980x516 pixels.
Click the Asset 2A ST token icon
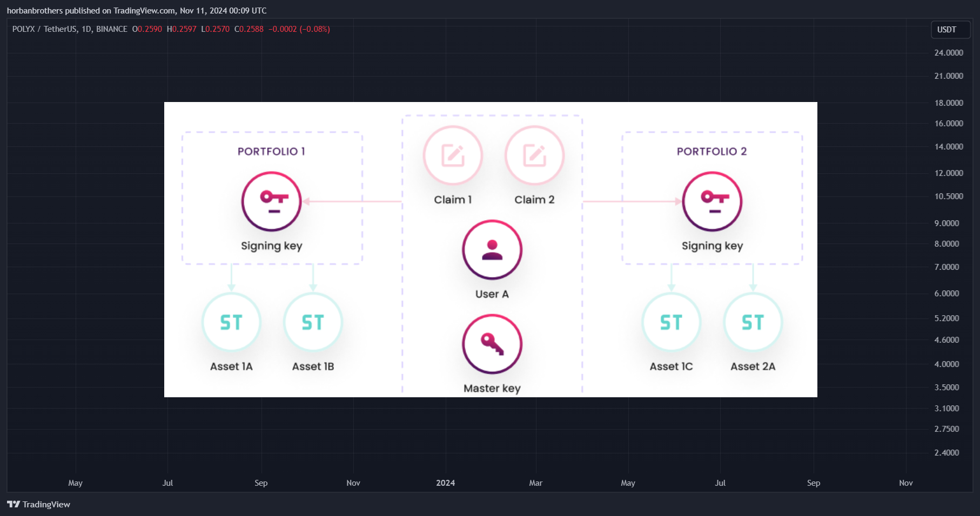(x=753, y=322)
